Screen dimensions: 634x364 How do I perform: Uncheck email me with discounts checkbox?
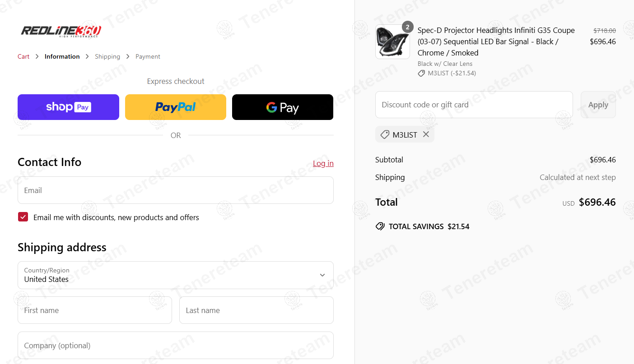(23, 217)
